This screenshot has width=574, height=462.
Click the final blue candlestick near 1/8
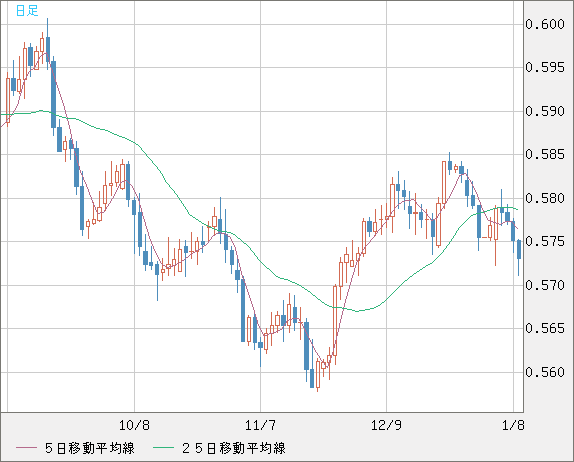point(519,257)
